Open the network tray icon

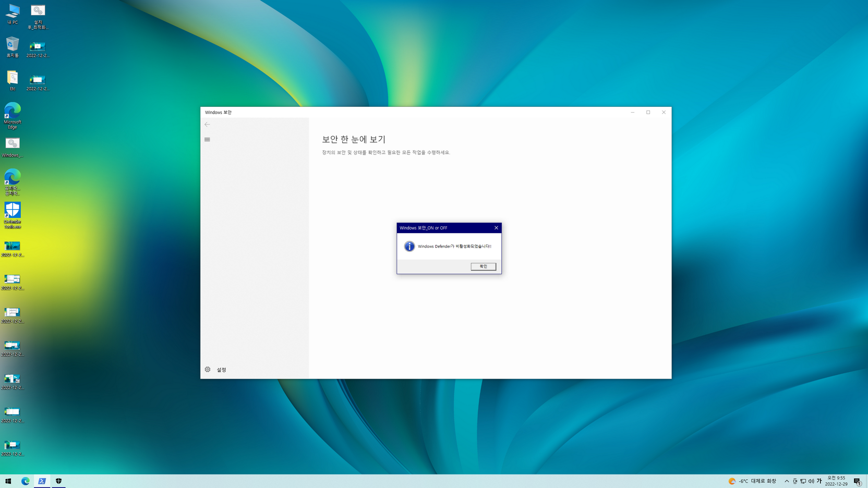click(x=803, y=481)
